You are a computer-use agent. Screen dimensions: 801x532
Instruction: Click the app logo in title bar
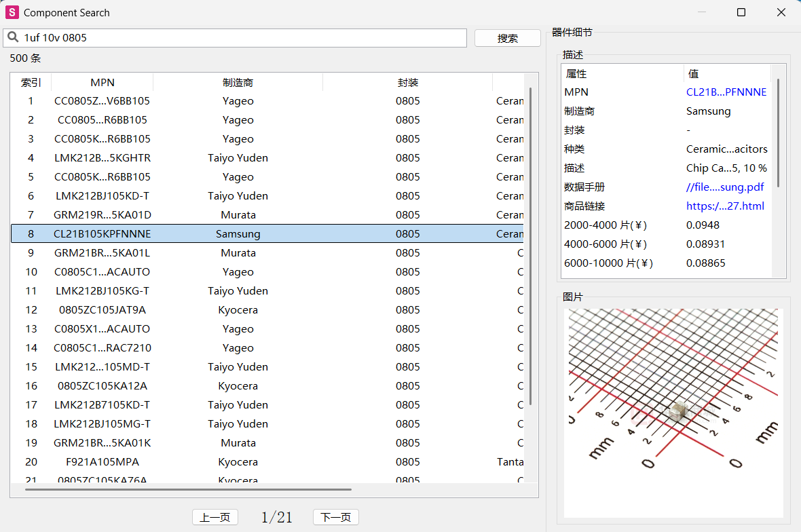(12, 12)
